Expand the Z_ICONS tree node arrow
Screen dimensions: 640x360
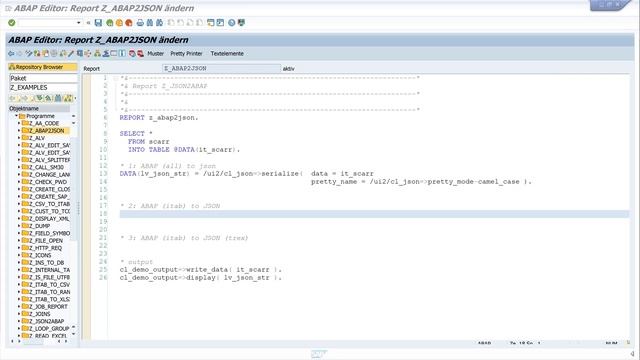pyautogui.click(x=19, y=255)
